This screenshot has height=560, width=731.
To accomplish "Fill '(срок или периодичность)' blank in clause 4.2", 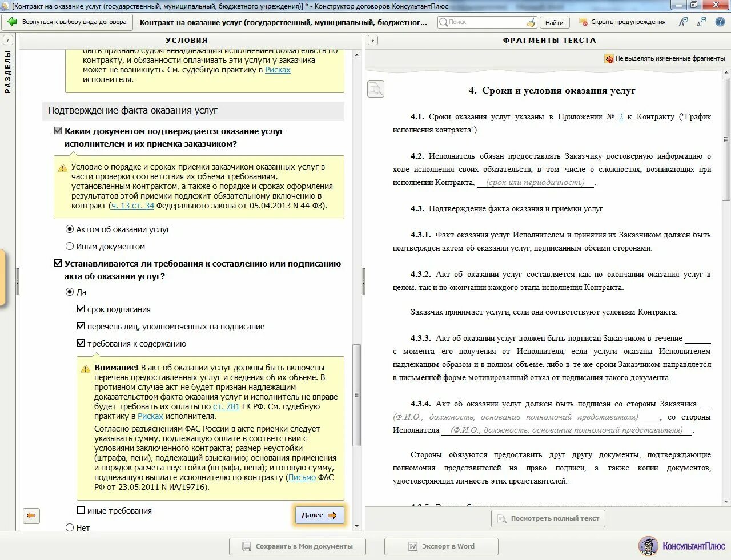I will point(535,182).
